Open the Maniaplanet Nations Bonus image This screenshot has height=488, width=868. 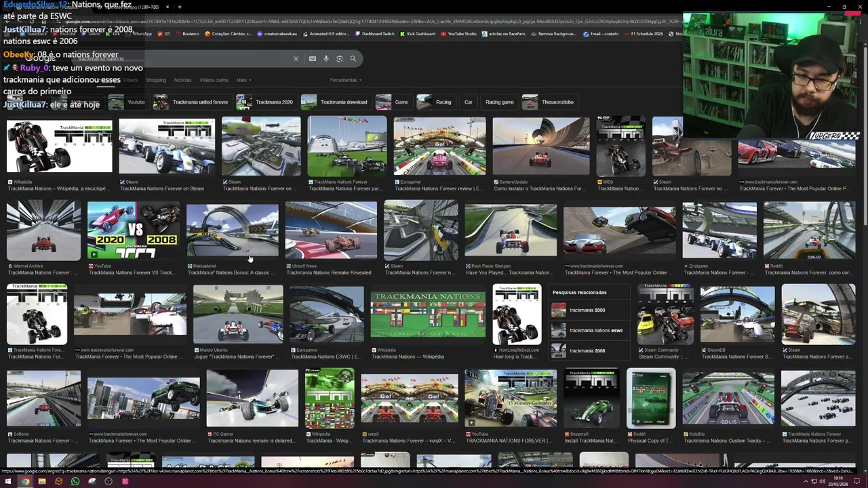coord(233,231)
